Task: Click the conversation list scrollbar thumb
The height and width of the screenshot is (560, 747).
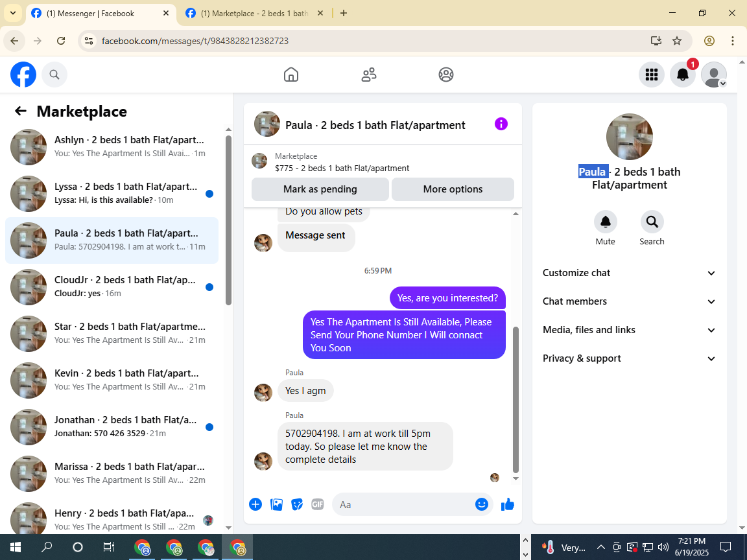Action: pos(229,220)
